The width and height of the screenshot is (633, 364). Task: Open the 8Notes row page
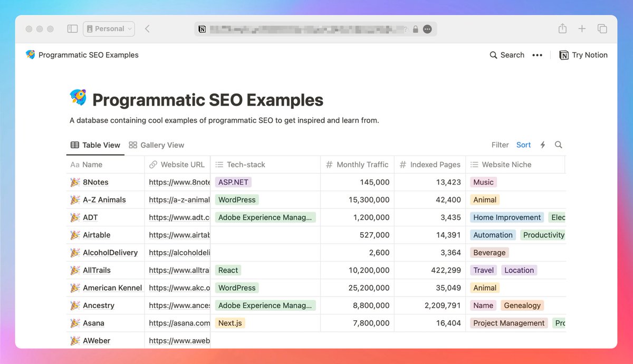[95, 182]
